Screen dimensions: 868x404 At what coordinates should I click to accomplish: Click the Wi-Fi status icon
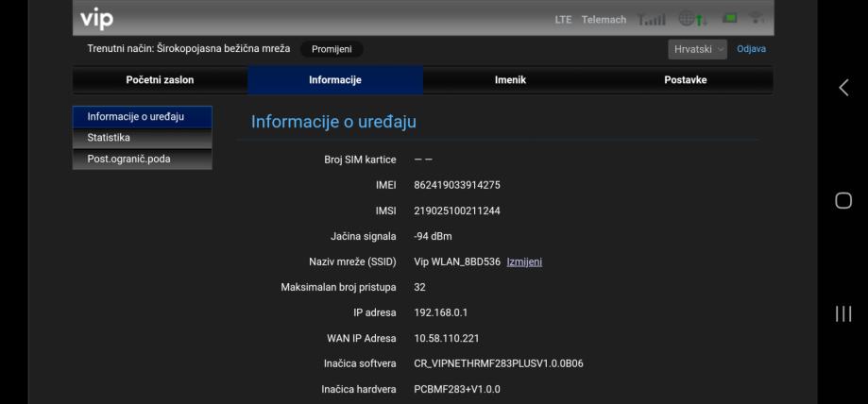(x=757, y=19)
